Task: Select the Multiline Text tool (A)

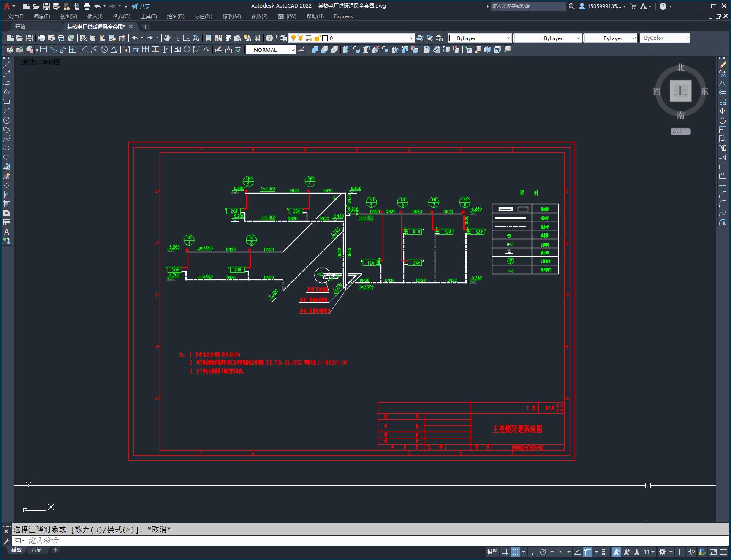Action: tap(7, 232)
